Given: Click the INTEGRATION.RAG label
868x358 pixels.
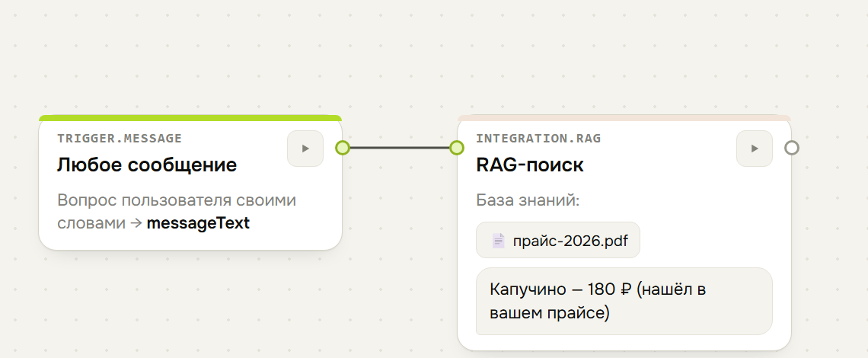Looking at the screenshot, I should coord(538,138).
